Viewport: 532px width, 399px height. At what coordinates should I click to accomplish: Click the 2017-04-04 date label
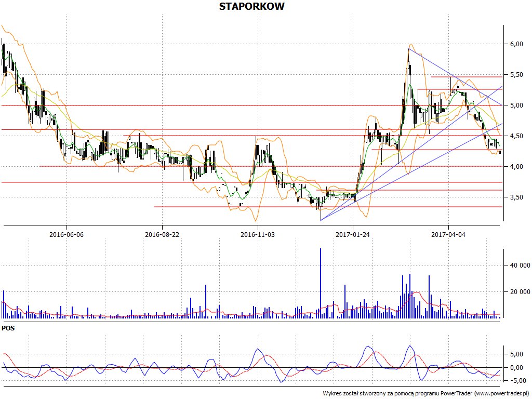pos(448,234)
